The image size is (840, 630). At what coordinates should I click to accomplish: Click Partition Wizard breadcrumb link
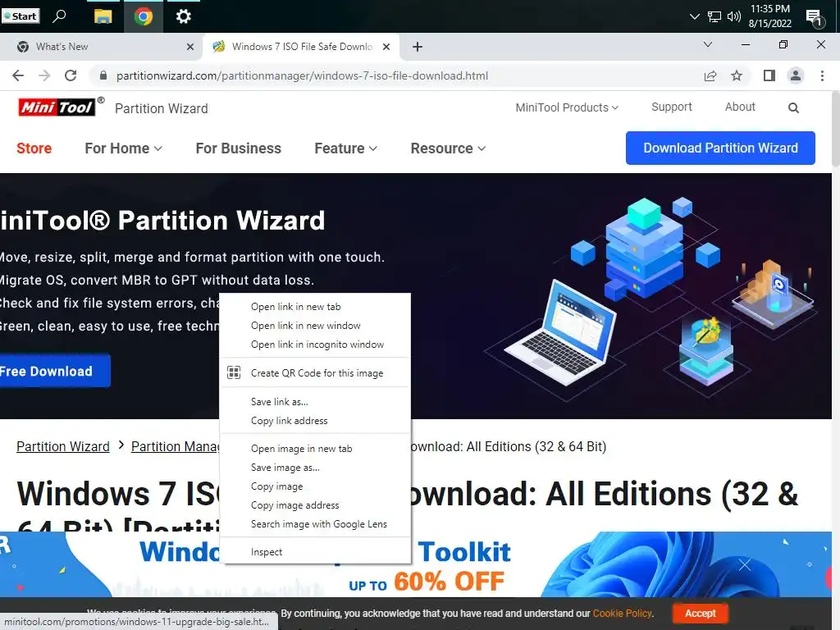click(x=63, y=446)
